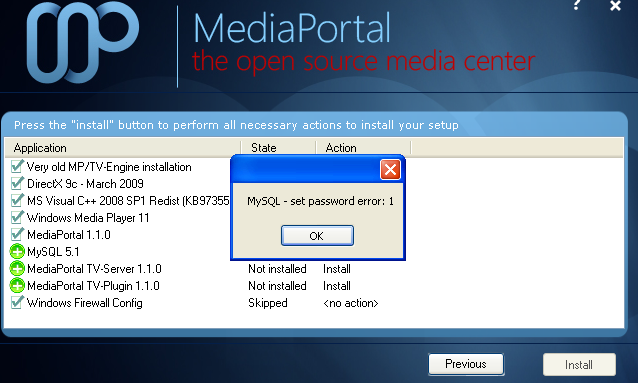Click 'Skipped' state of Windows Firewall Config
638x383 pixels.
tap(268, 303)
